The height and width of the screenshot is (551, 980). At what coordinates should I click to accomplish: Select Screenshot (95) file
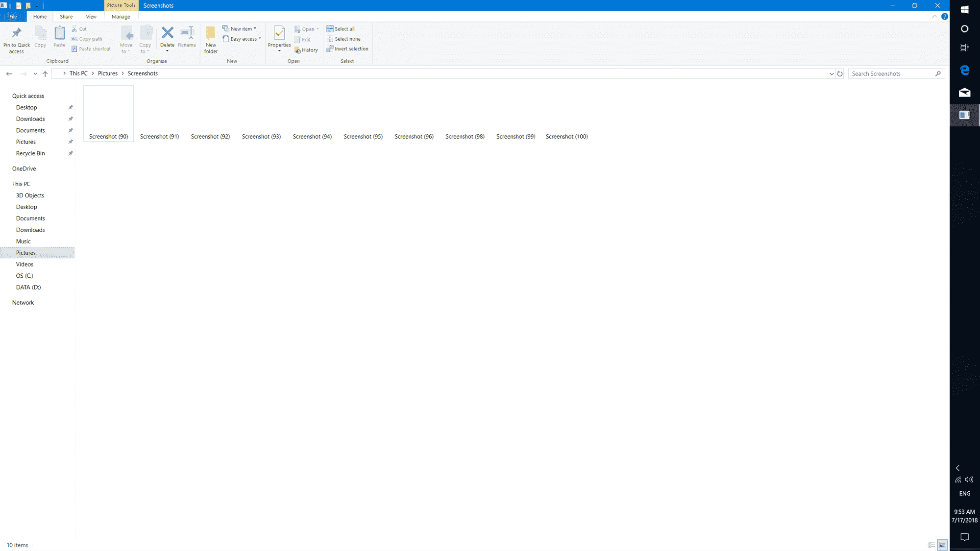[363, 114]
